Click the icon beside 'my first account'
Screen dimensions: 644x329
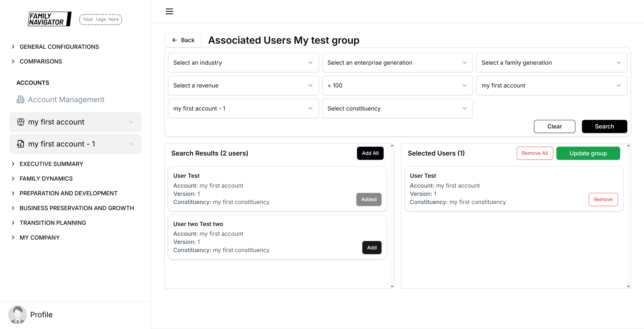pos(20,122)
